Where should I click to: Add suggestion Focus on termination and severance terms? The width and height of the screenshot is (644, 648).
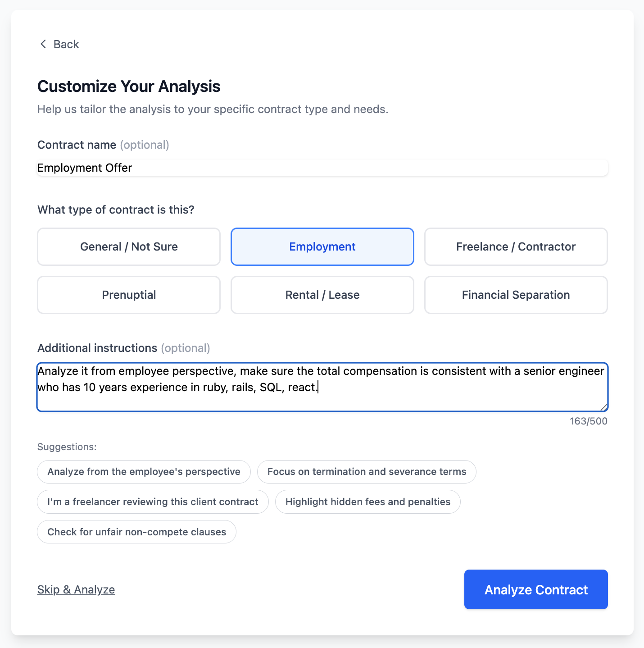point(367,471)
